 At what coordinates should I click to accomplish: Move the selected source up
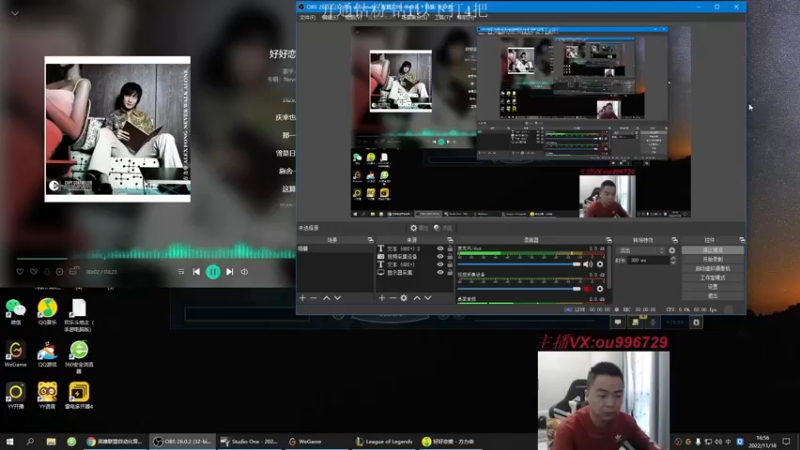(x=417, y=298)
